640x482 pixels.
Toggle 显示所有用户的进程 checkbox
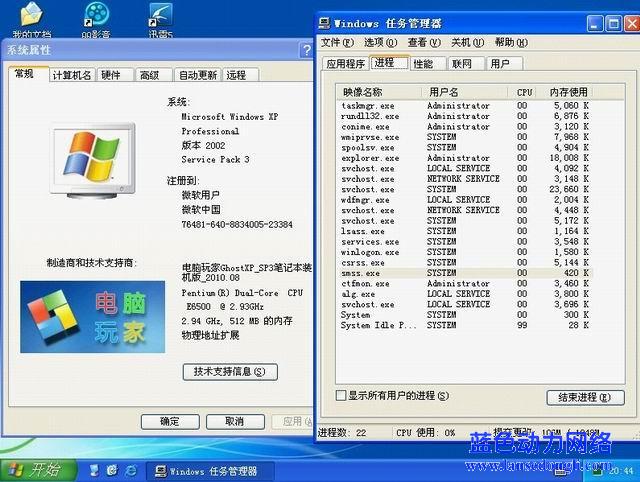click(341, 395)
